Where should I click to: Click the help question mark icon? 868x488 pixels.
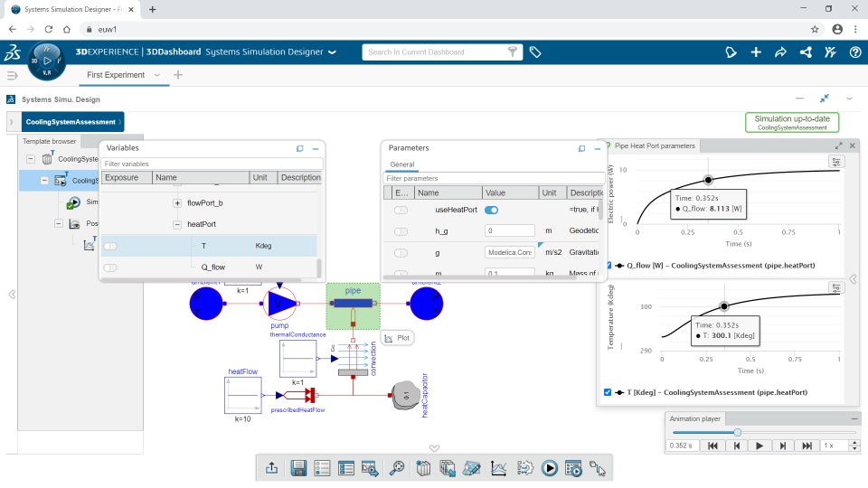(x=855, y=52)
